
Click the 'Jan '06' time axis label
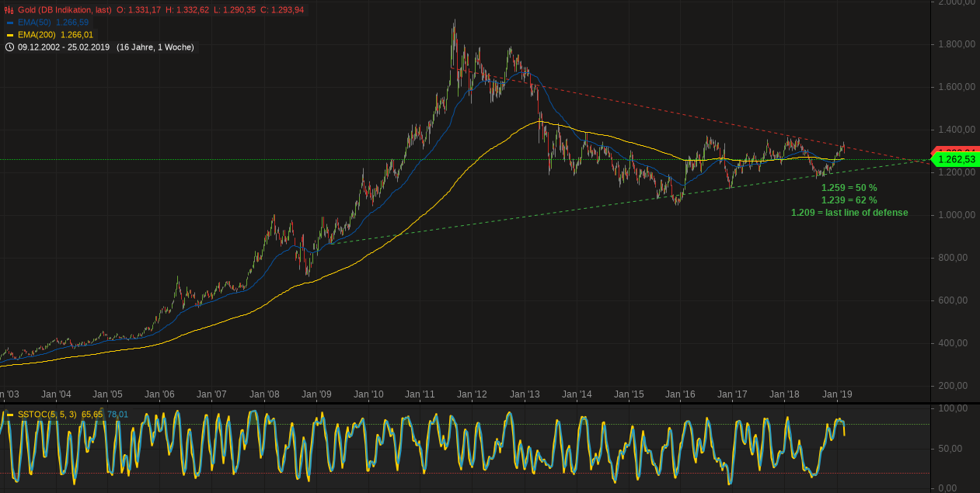tap(159, 394)
